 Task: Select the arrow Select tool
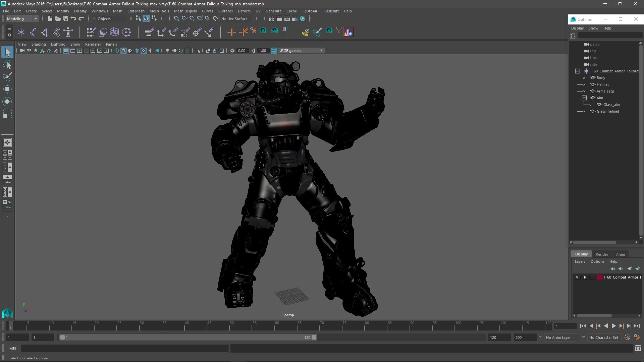click(x=7, y=52)
